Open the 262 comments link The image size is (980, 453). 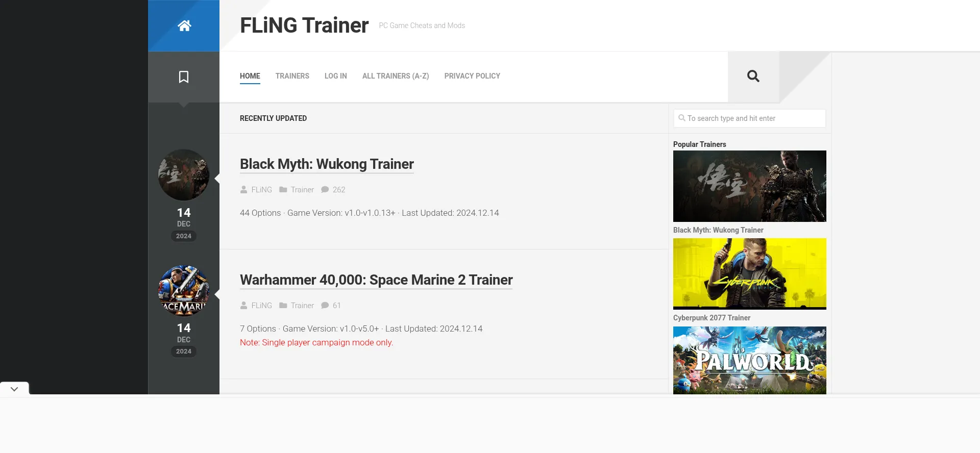pos(339,190)
